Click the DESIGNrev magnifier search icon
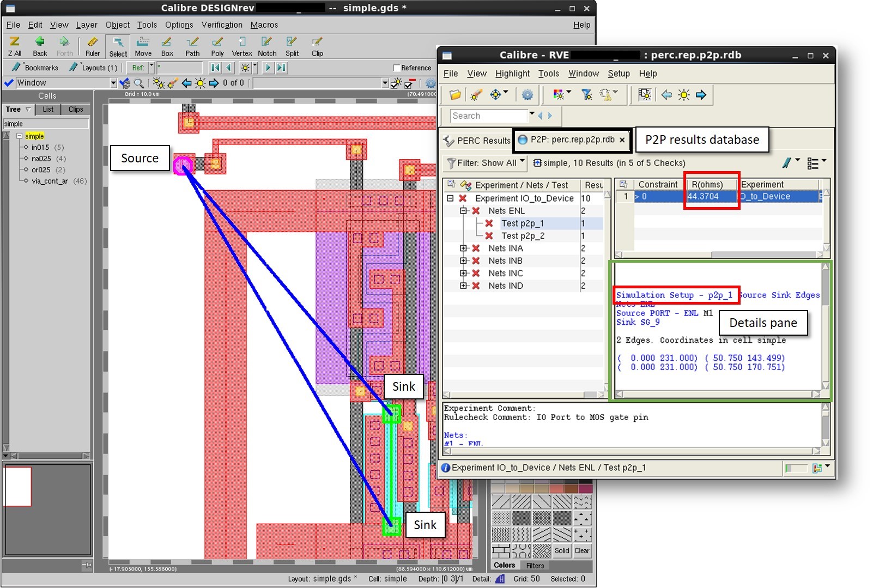 click(140, 83)
